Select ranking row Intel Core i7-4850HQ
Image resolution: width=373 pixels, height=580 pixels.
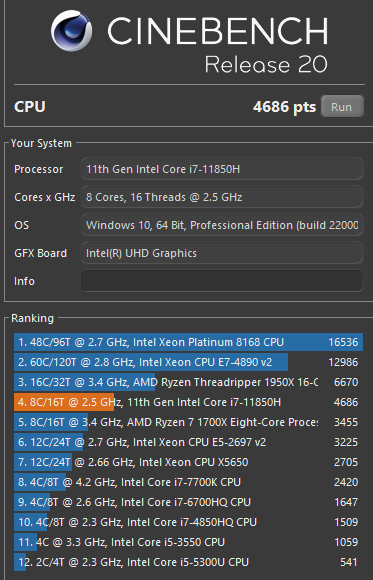[188, 522]
